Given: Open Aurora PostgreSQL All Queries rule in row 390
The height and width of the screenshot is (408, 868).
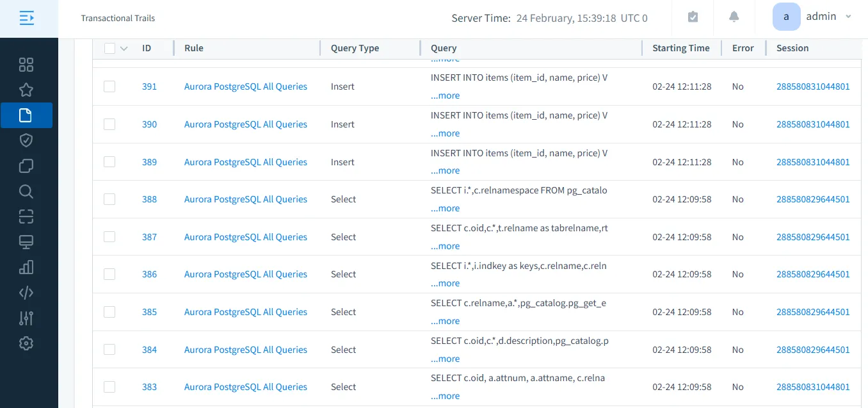Looking at the screenshot, I should pyautogui.click(x=246, y=124).
